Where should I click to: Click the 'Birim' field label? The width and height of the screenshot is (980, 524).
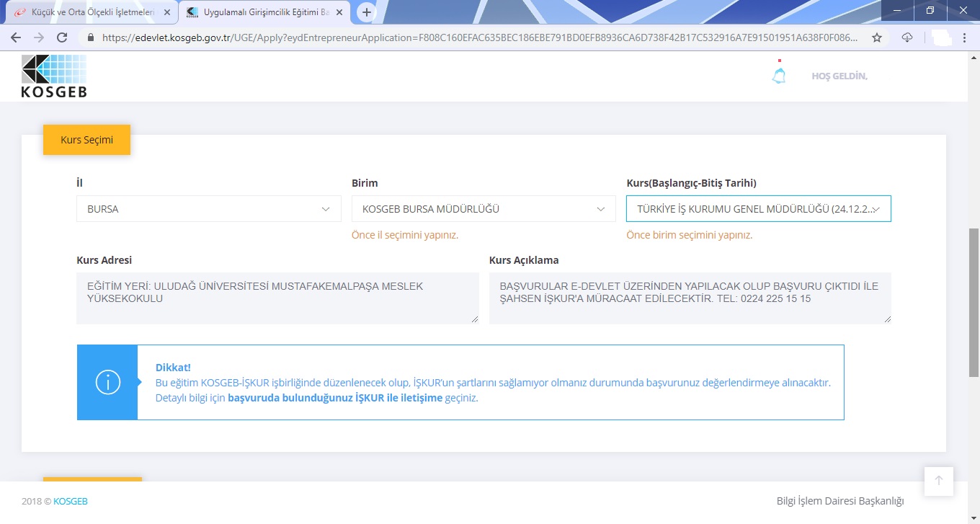(365, 182)
